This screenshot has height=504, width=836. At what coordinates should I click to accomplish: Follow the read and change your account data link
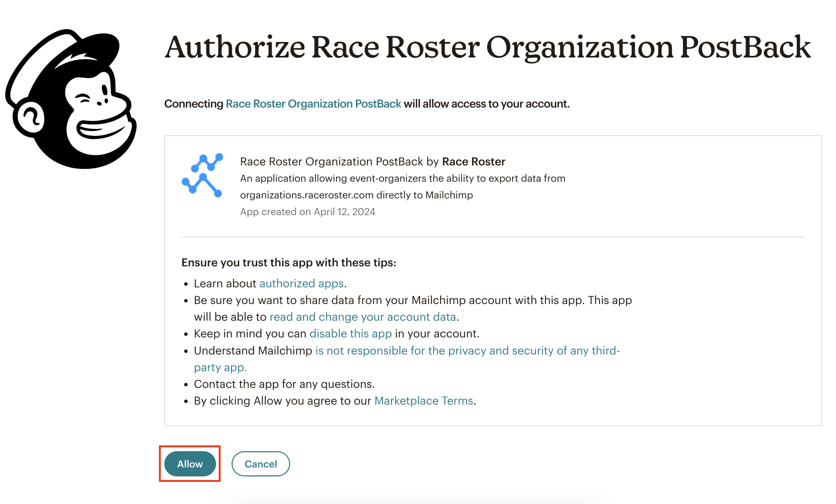[x=362, y=317]
